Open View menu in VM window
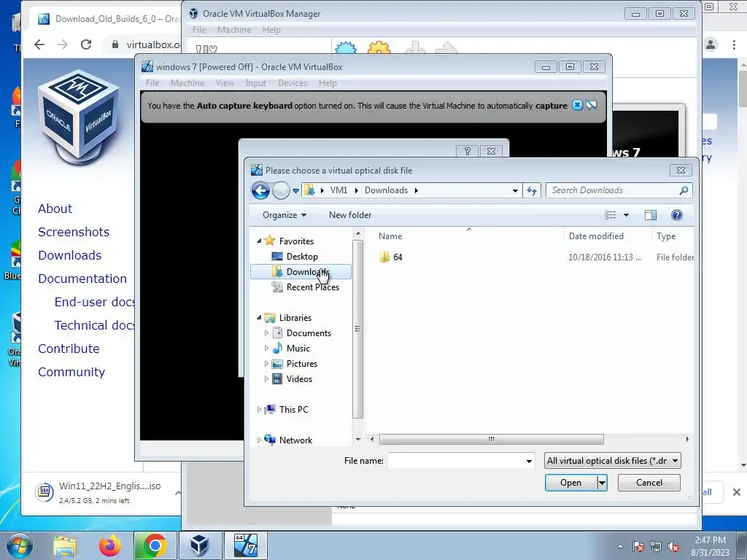The height and width of the screenshot is (560, 747). pos(225,83)
